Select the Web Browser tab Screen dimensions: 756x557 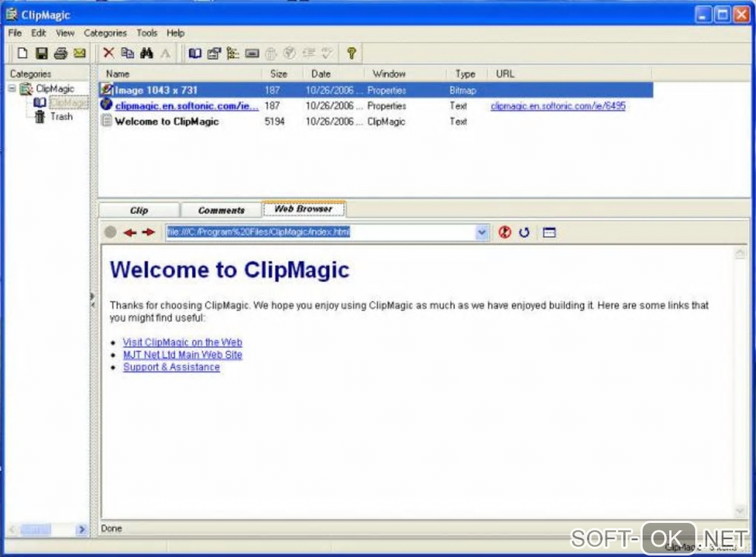click(x=303, y=209)
